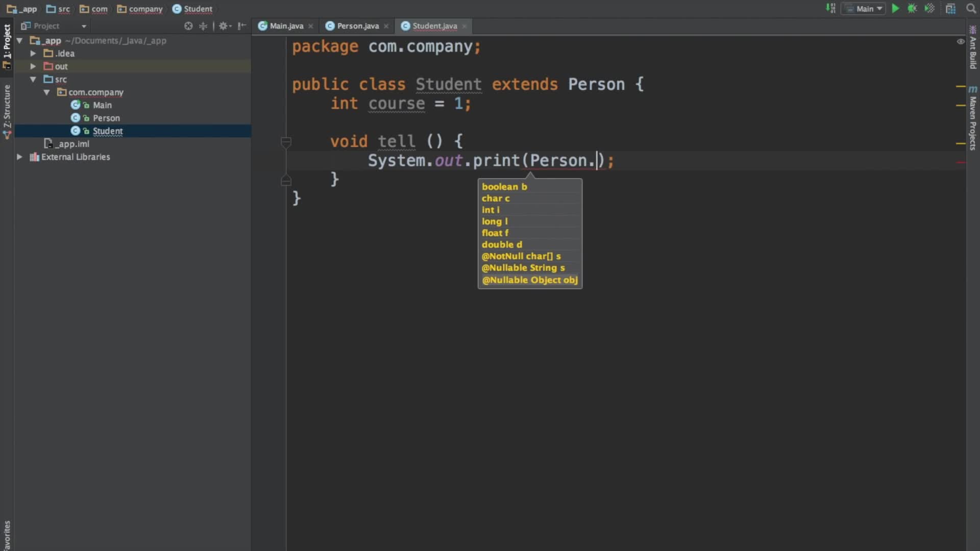980x551 pixels.
Task: Click the company breadcrumb
Action: [140, 9]
